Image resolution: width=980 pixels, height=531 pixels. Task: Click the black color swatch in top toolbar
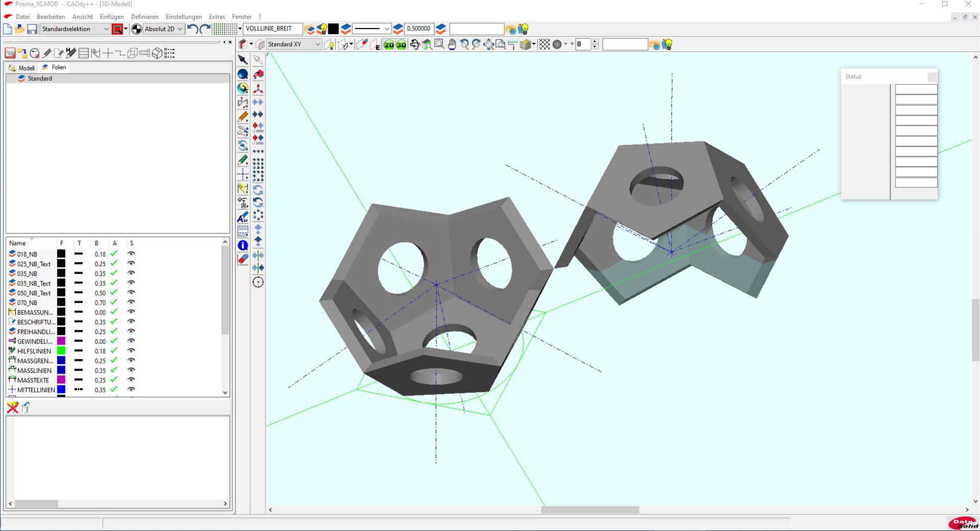coord(333,29)
